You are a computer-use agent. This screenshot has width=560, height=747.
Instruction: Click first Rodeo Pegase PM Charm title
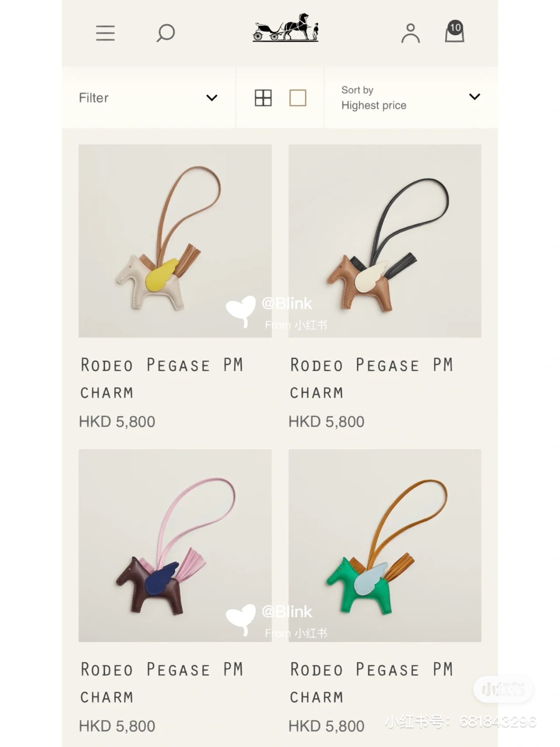162,379
